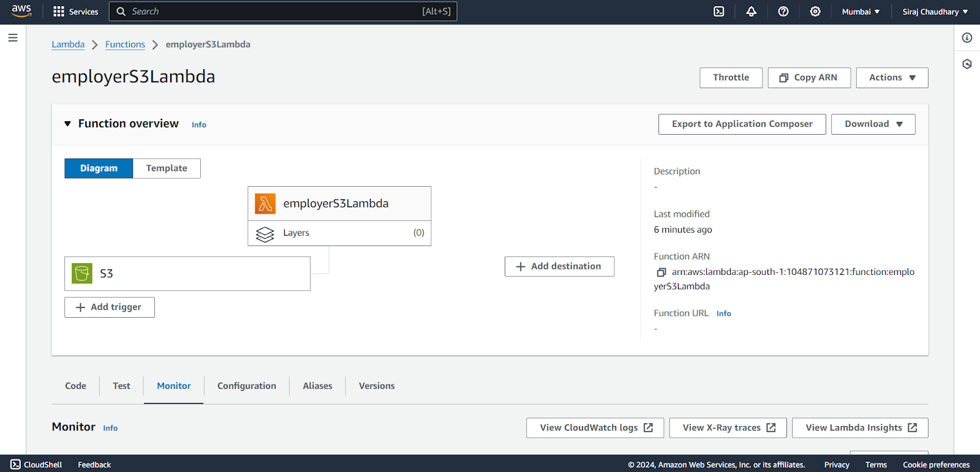This screenshot has width=980, height=472.
Task: Click the green S3 bucket icon
Action: (82, 274)
